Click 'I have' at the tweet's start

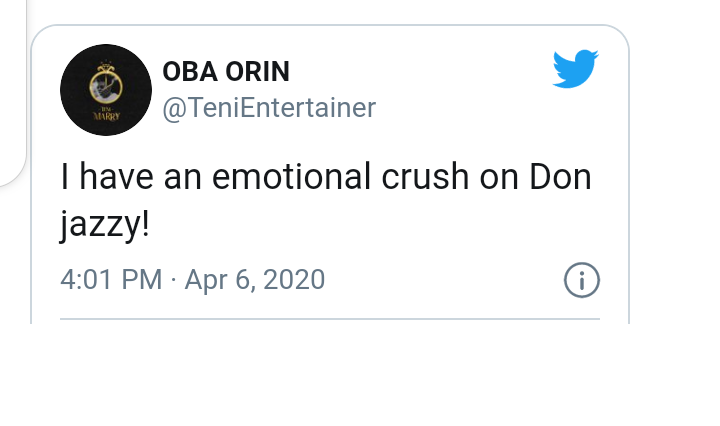tap(107, 177)
